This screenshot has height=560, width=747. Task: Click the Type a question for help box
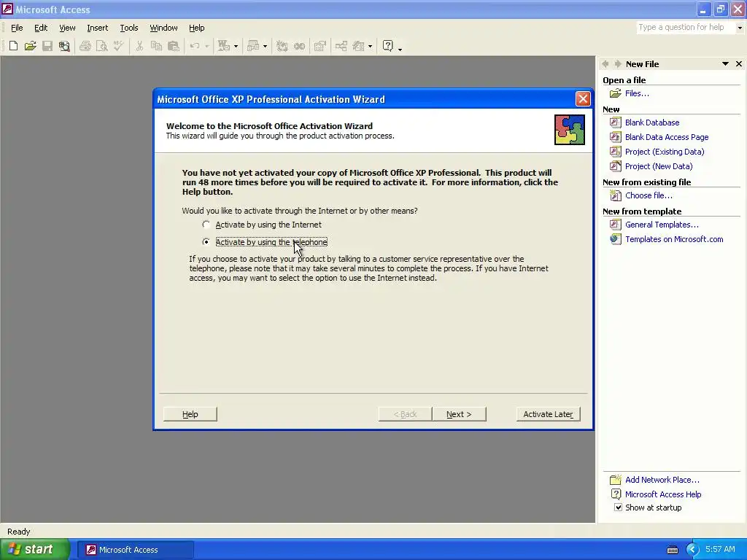pyautogui.click(x=686, y=28)
